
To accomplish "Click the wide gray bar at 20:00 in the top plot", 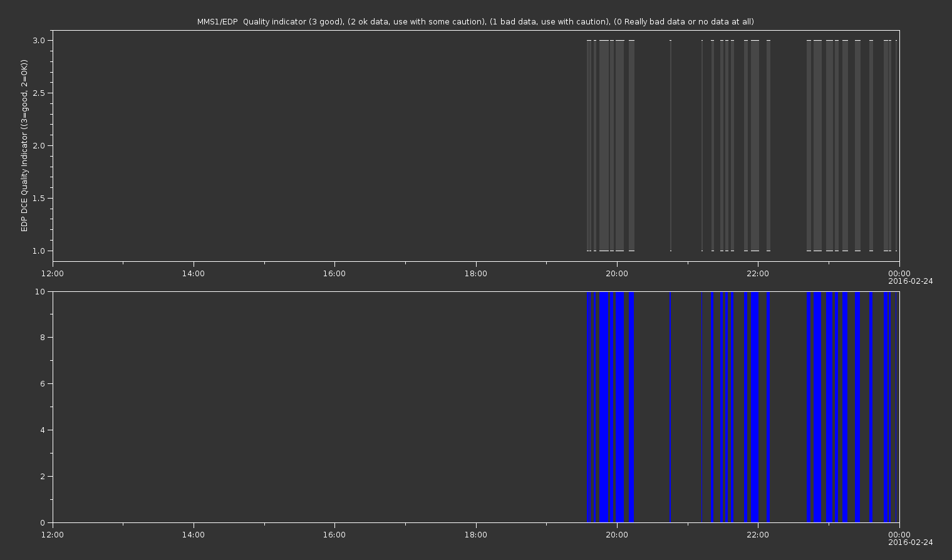I will pyautogui.click(x=619, y=146).
